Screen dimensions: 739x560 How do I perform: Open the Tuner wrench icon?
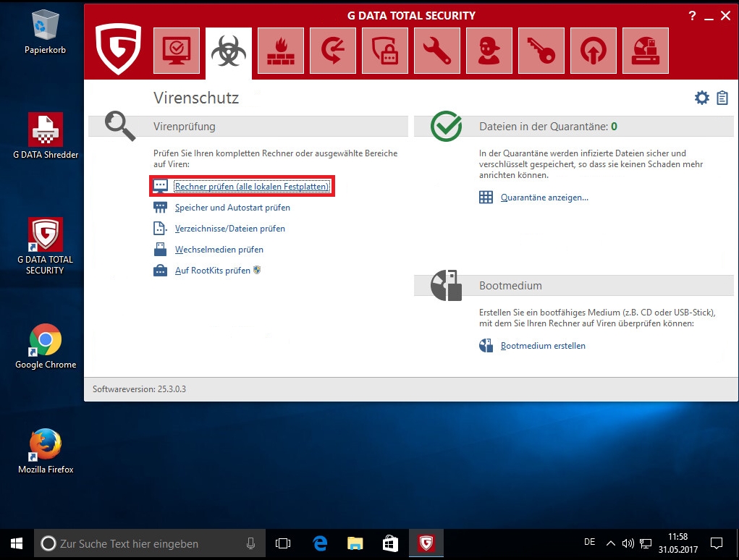tap(437, 51)
